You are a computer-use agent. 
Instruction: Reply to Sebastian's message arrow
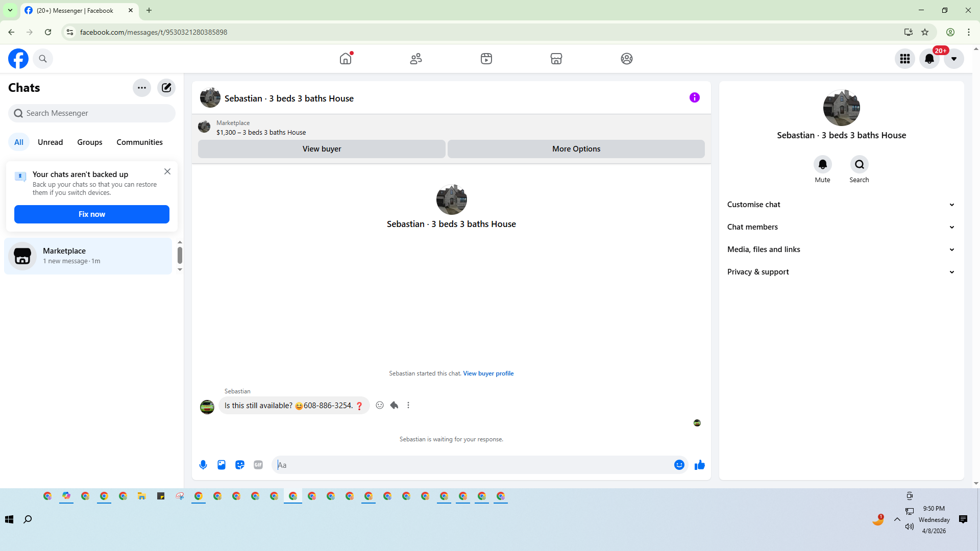tap(394, 405)
